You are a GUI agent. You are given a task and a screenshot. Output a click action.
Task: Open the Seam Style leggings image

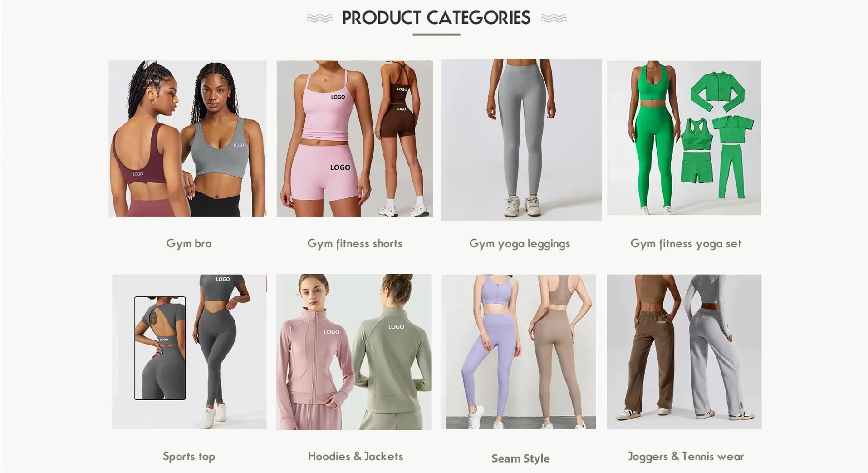519,352
